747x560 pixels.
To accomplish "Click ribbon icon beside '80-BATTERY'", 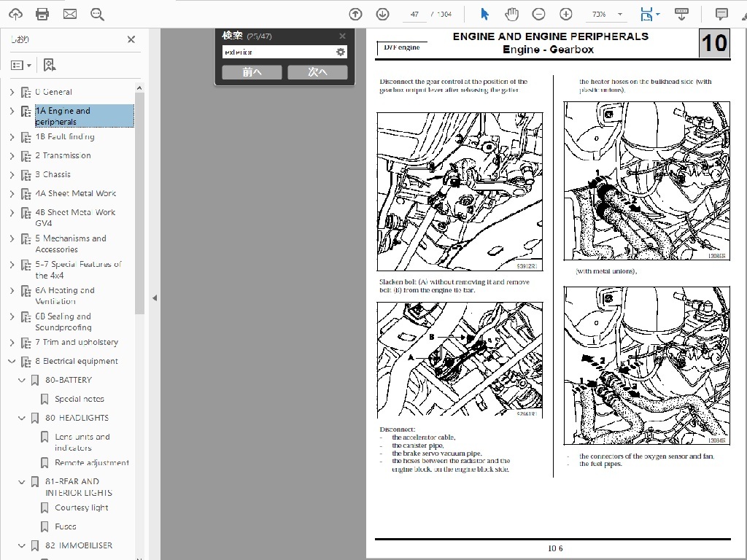I will [35, 380].
